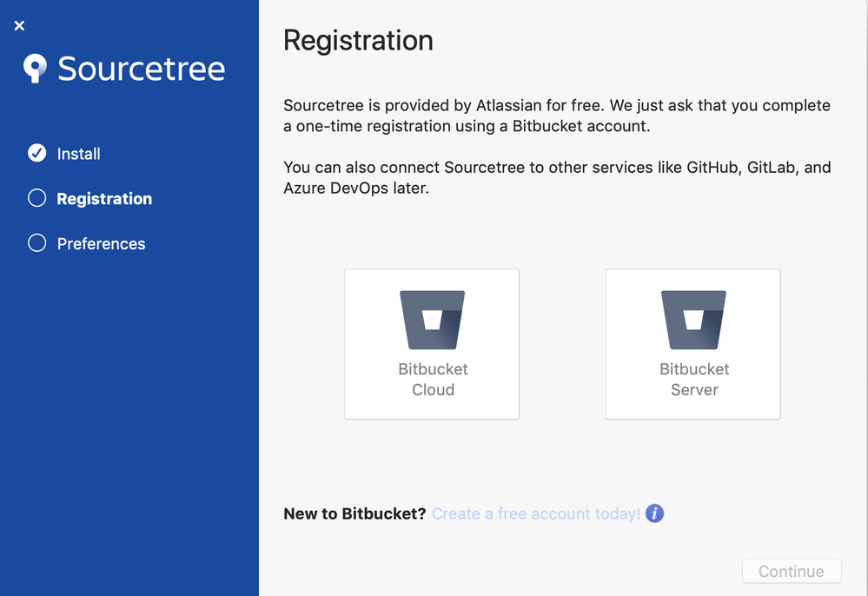This screenshot has height=596, width=868.
Task: Click the GitHub, GitLab, Azure DevOps paragraph
Action: pos(557,177)
